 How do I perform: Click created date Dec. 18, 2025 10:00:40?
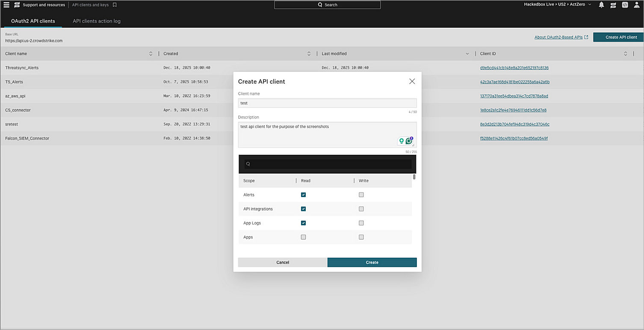pos(187,68)
